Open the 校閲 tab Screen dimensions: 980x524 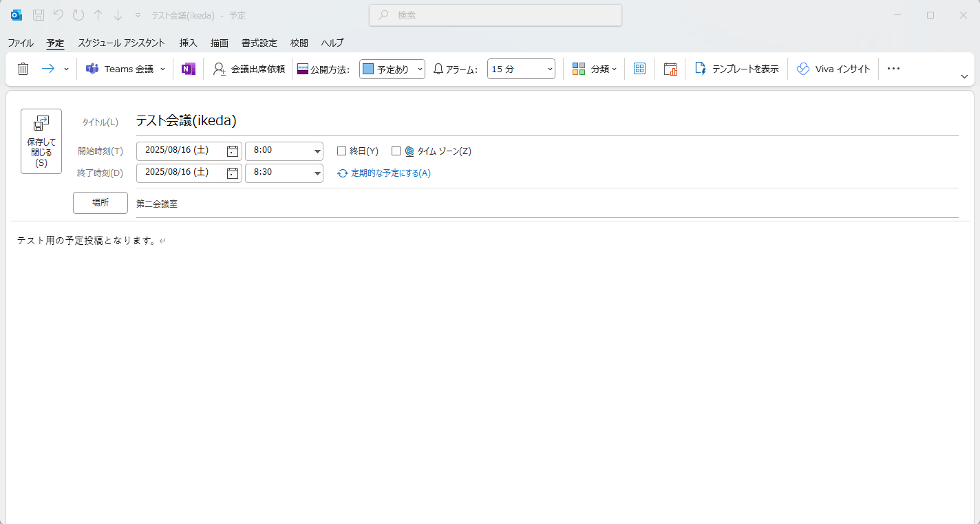(299, 43)
